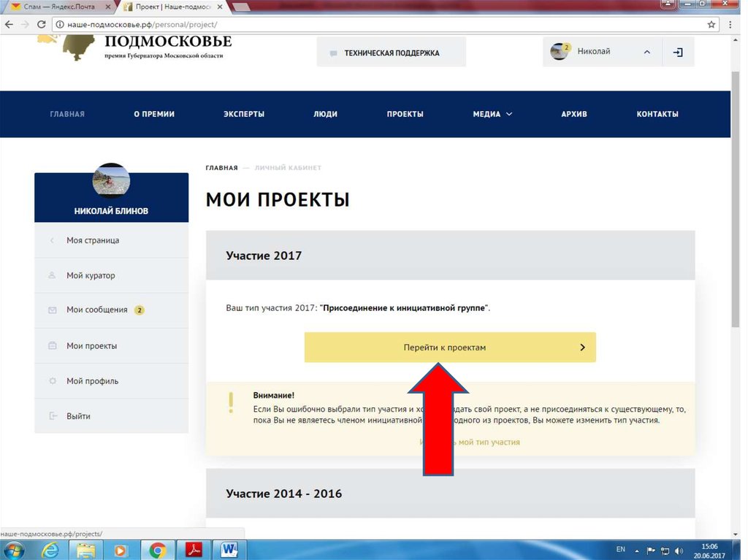Open Word from the taskbar

(229, 549)
